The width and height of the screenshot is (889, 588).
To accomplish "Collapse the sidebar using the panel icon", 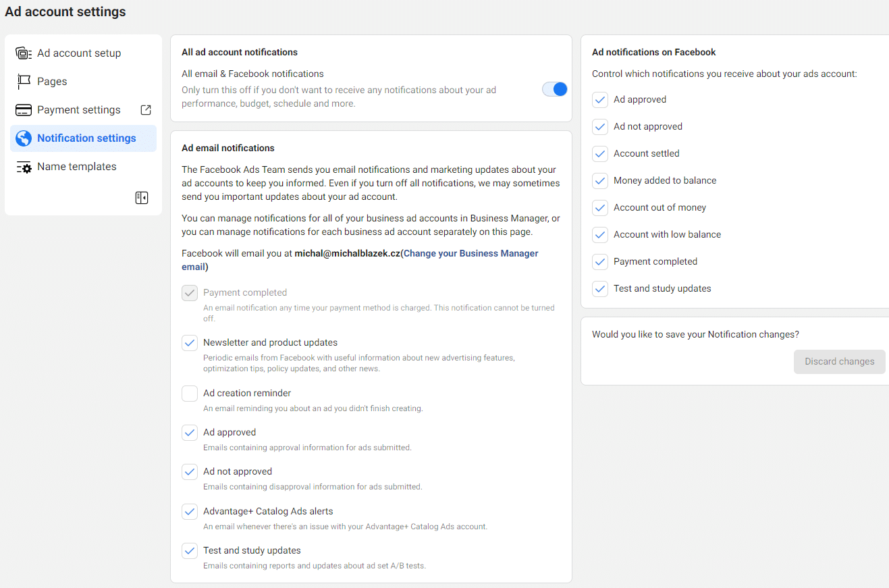I will [141, 197].
